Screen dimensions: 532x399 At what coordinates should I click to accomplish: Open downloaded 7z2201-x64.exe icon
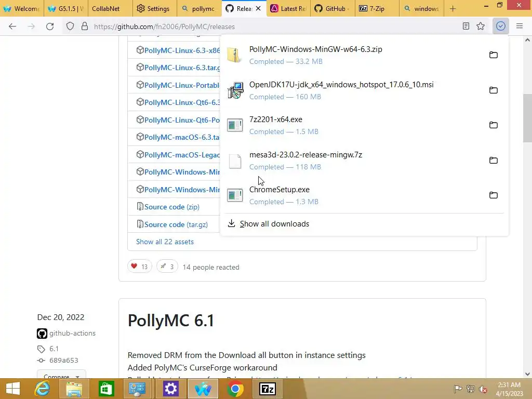(x=235, y=125)
